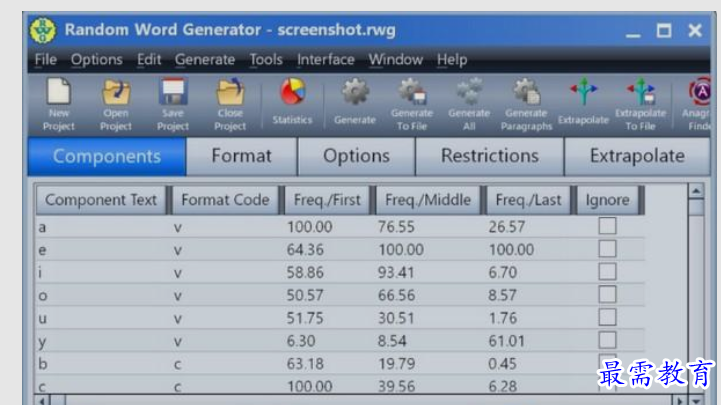Open the Help menu
This screenshot has height=405, width=721.
452,60
